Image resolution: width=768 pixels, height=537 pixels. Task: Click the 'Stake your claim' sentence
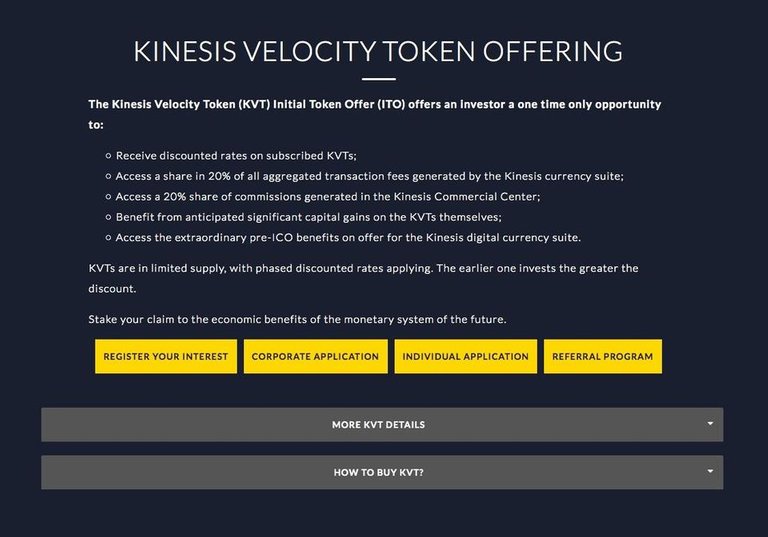tap(297, 319)
